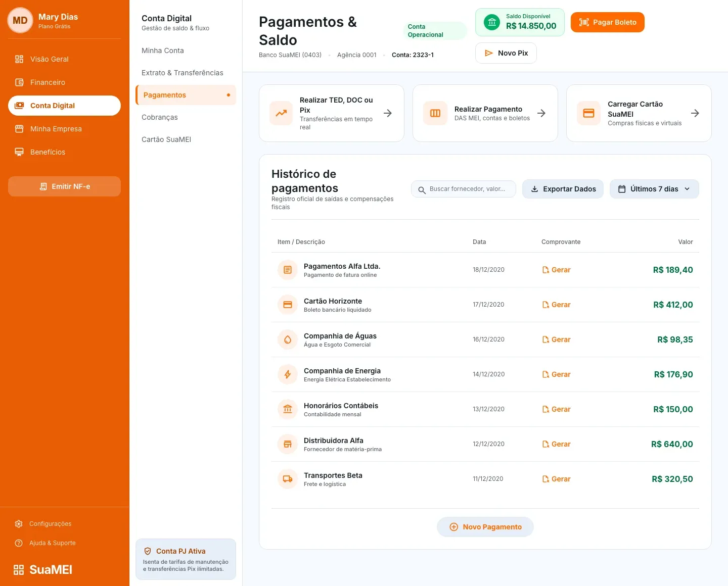Open Visão Geral in the sidebar

[65, 59]
